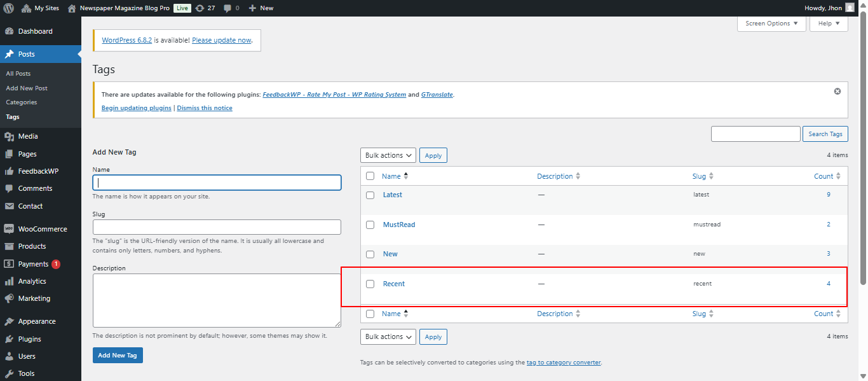Open the Plugins sidebar icon

point(9,339)
